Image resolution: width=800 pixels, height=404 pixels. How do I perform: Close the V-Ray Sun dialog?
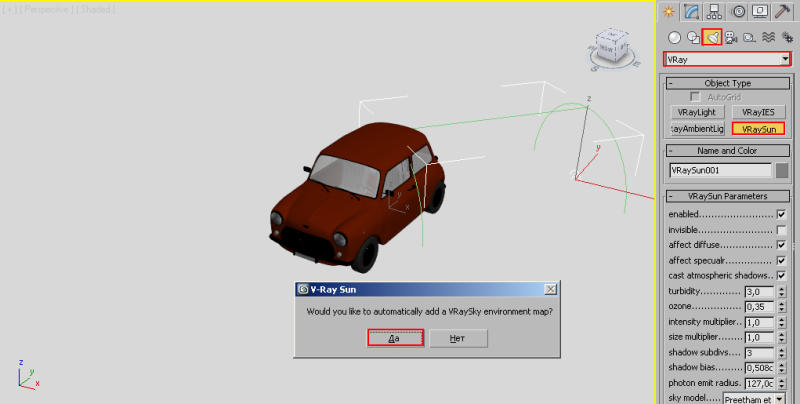[x=551, y=289]
